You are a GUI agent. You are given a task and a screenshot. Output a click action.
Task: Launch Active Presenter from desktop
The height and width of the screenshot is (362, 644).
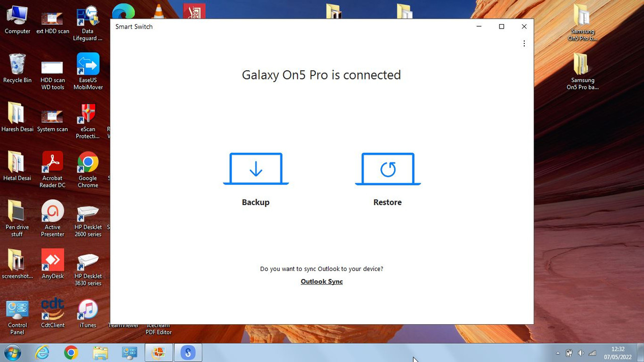(x=52, y=218)
